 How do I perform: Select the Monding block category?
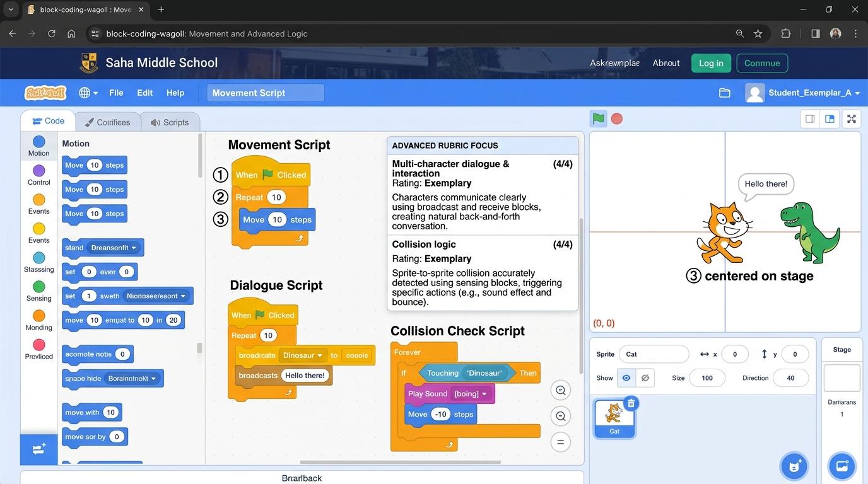38,320
